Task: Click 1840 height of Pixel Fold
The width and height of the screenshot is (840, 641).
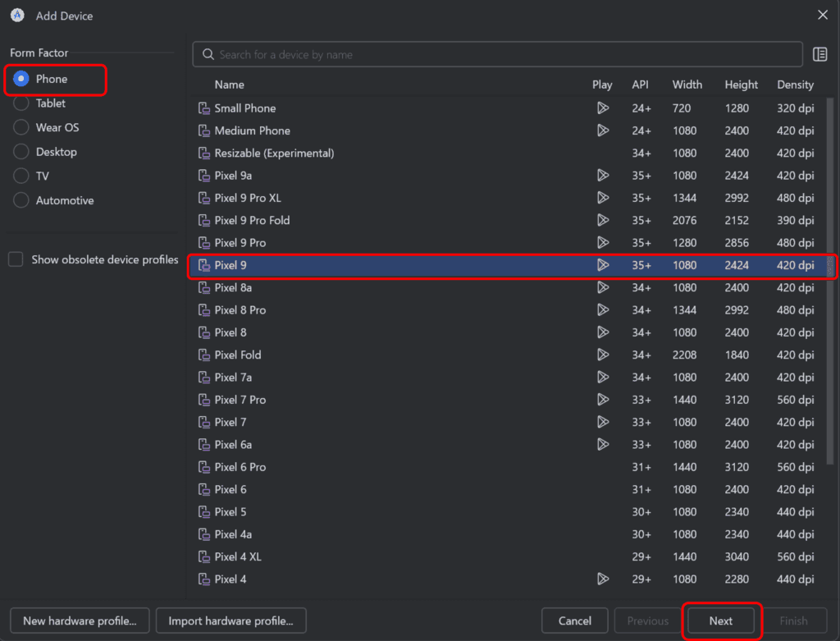Action: [737, 355]
